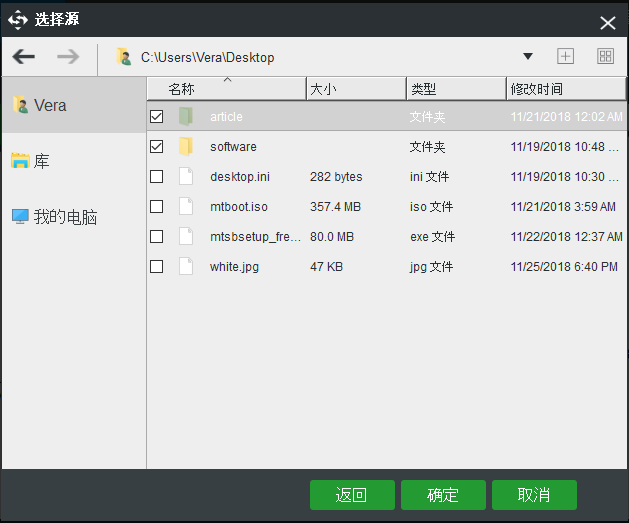The image size is (629, 523).
Task: Click the article folder icon
Action: pos(186,116)
